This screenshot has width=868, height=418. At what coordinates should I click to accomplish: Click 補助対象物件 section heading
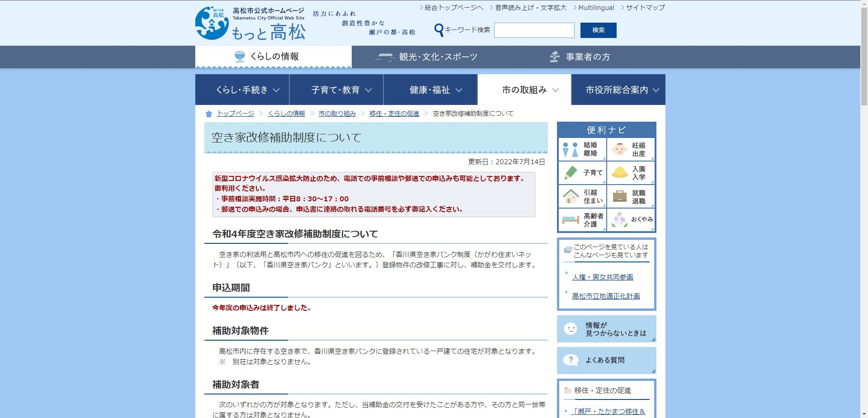[x=241, y=331]
